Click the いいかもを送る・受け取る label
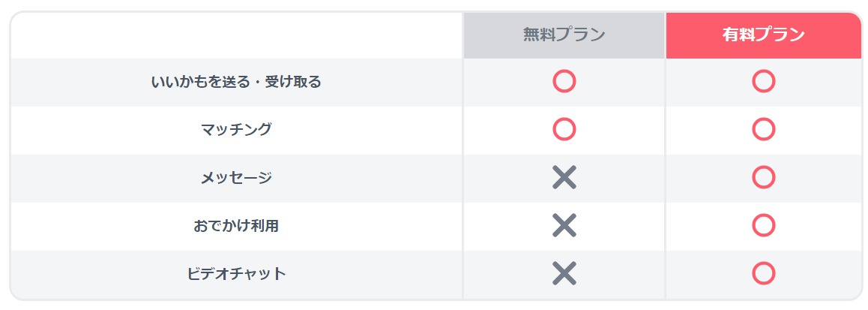The height and width of the screenshot is (310, 868). [236, 82]
